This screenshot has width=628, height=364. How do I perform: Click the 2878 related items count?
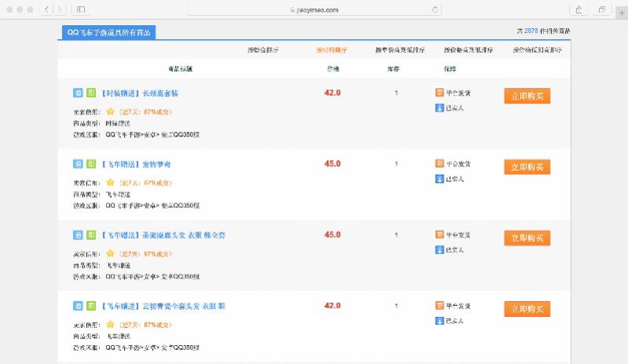pyautogui.click(x=531, y=31)
